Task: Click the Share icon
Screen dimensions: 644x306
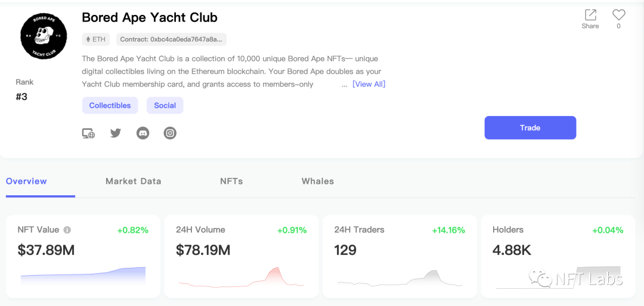Action: pos(590,15)
